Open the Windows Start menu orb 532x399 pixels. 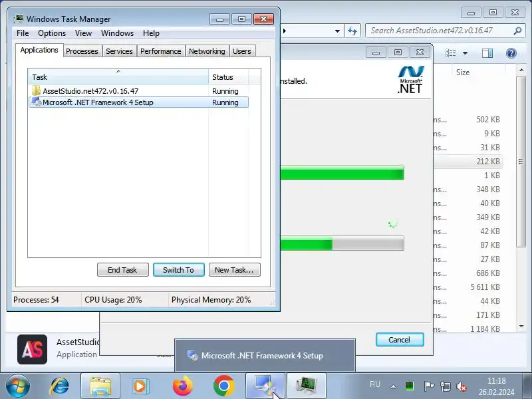(18, 386)
